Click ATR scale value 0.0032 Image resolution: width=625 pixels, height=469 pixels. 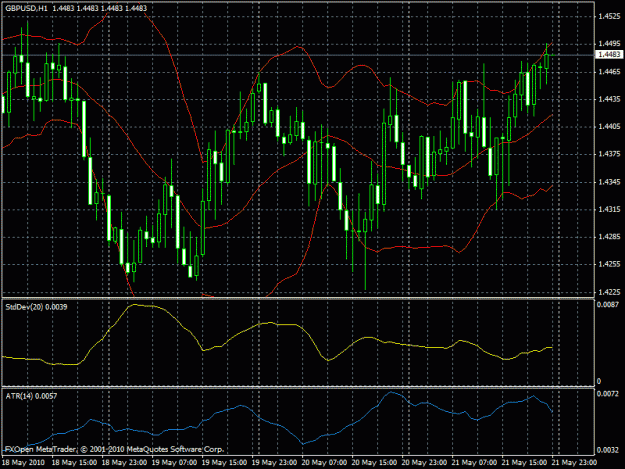[607, 450]
